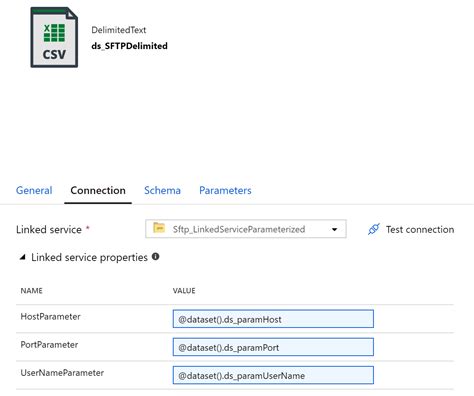Switch to the Schema tab
Viewport: 474px width, 396px height.
pyautogui.click(x=162, y=190)
